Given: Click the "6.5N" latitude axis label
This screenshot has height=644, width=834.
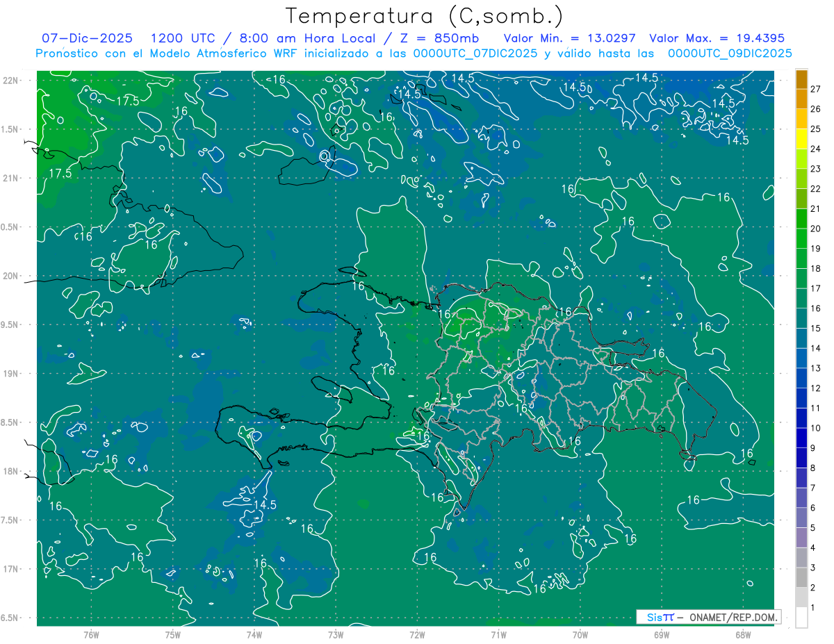Looking at the screenshot, I should point(11,618).
